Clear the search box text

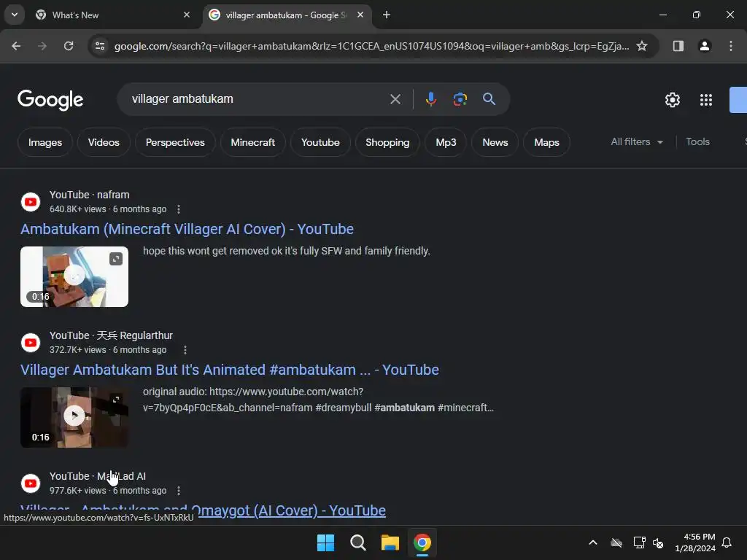point(395,99)
